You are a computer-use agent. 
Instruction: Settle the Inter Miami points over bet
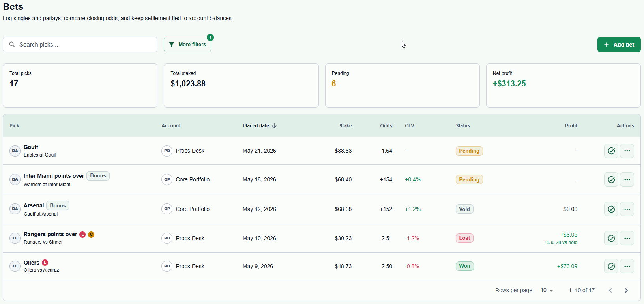[x=611, y=179]
